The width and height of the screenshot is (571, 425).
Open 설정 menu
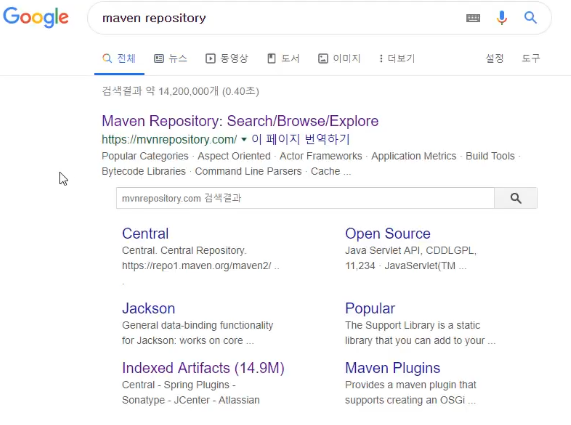point(495,58)
